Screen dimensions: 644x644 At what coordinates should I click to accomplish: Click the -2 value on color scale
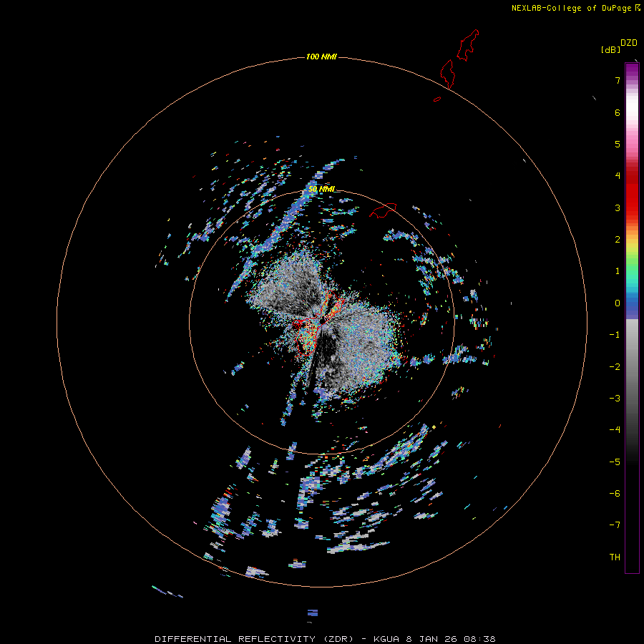pos(615,367)
